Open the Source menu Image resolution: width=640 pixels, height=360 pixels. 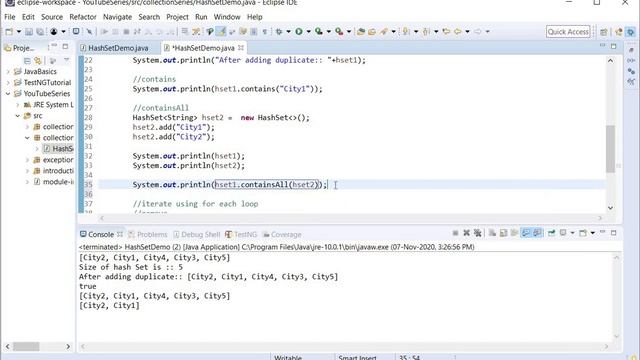52,17
